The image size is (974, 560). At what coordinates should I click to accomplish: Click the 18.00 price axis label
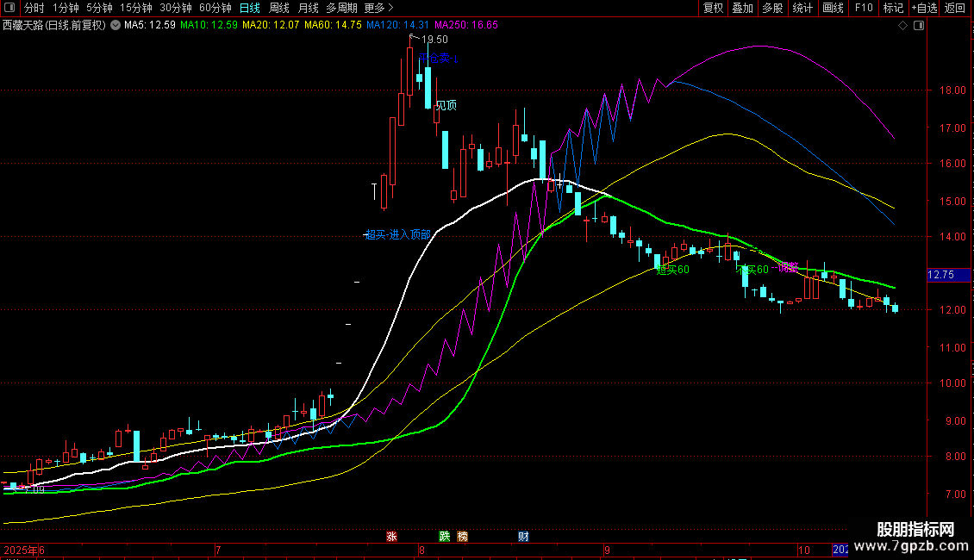[952, 90]
